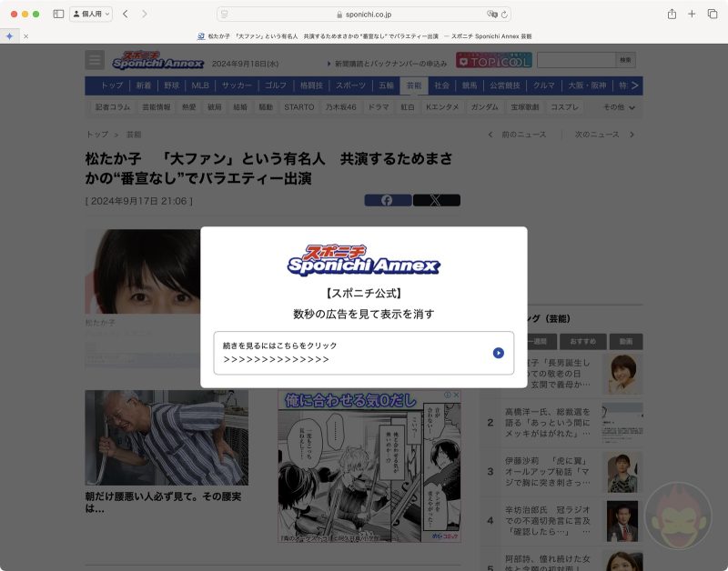Toggle the Safari sidebar
Viewport: 728px width, 571px height.
[58, 15]
